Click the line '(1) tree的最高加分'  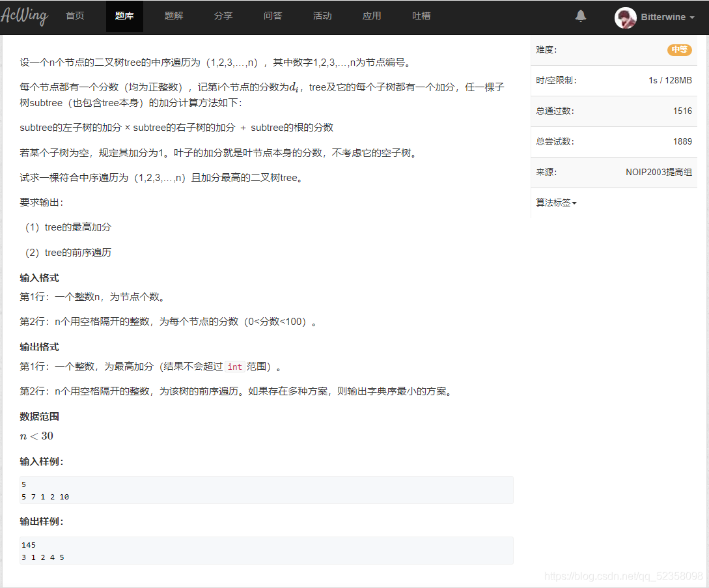click(x=68, y=227)
